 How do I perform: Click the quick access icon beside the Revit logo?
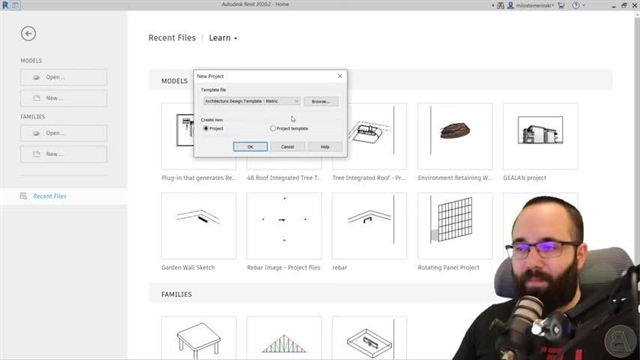click(16, 5)
